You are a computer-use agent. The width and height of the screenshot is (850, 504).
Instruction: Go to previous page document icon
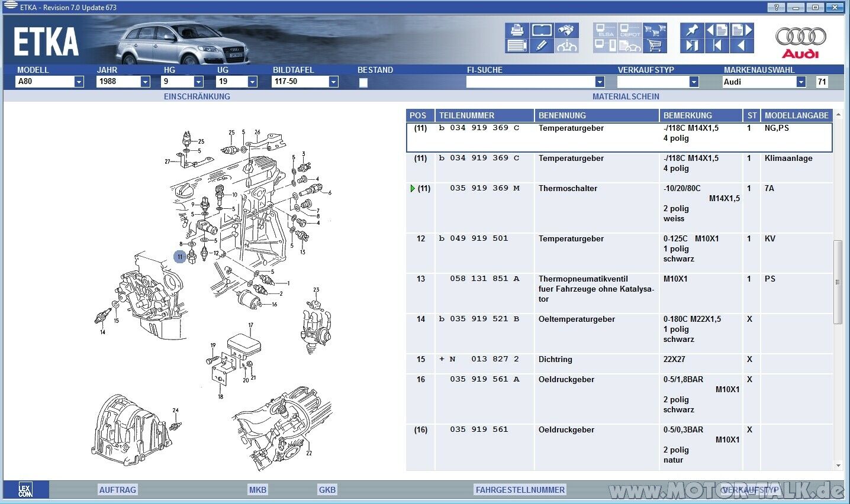click(717, 30)
